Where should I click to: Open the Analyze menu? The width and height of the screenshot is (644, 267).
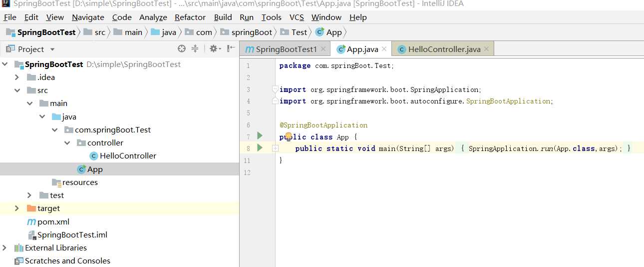pos(153,17)
